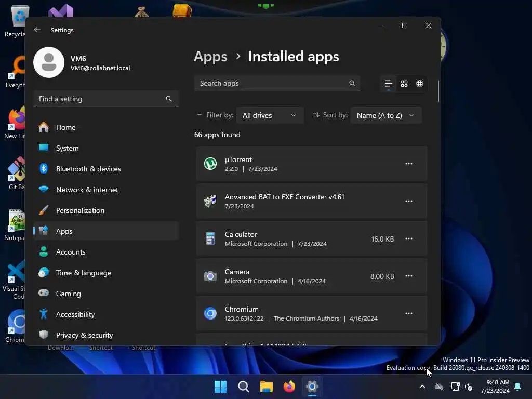Click the Chromium app icon
Image resolution: width=532 pixels, height=399 pixels.
[x=210, y=313]
